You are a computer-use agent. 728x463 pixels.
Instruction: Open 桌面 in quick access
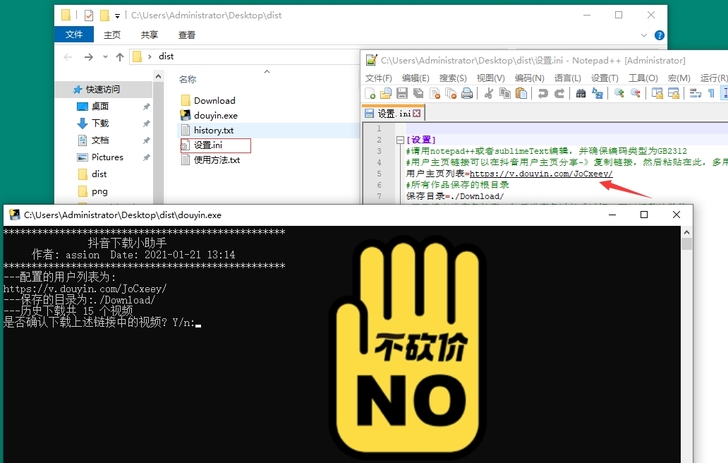pos(99,106)
